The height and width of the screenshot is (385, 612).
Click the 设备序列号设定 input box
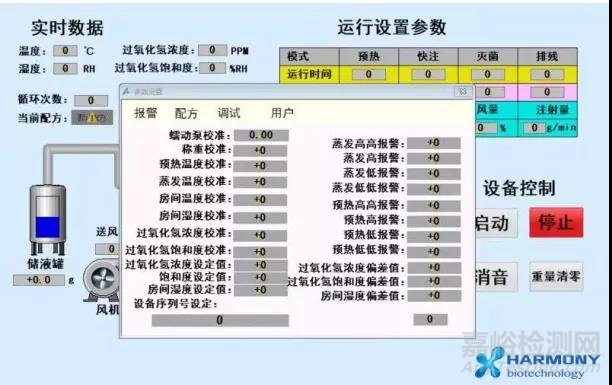click(220, 320)
